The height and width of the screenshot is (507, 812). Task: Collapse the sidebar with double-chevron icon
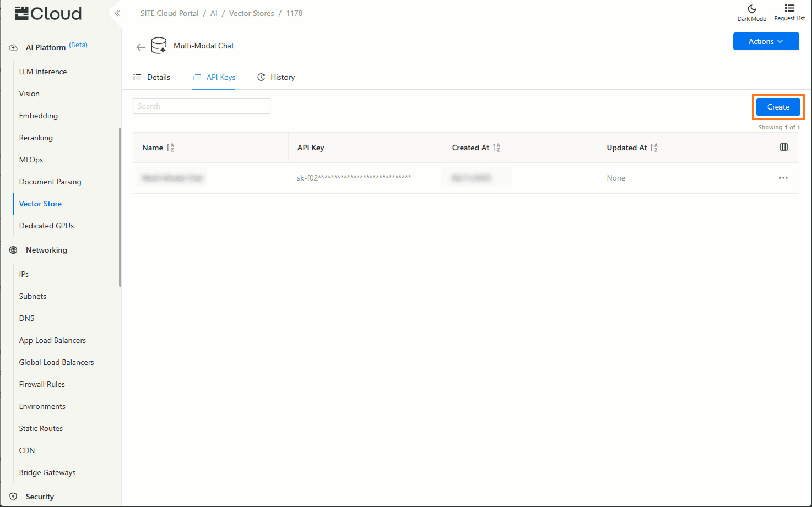pyautogui.click(x=117, y=13)
